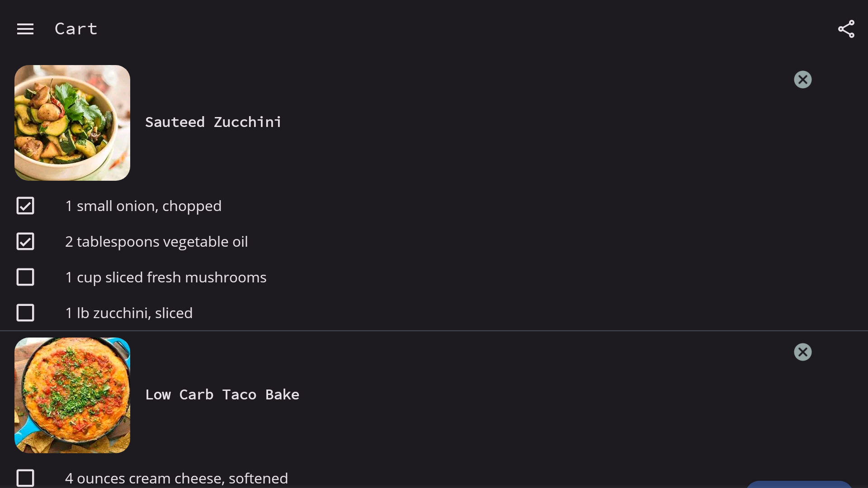The width and height of the screenshot is (868, 488).
Task: Tap the blue floating button at bottom
Action: 799,484
